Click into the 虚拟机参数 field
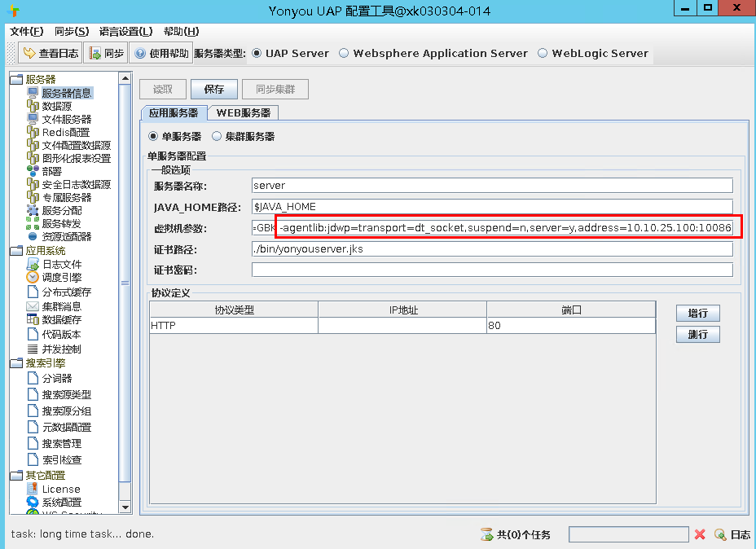This screenshot has width=756, height=549. 492,228
